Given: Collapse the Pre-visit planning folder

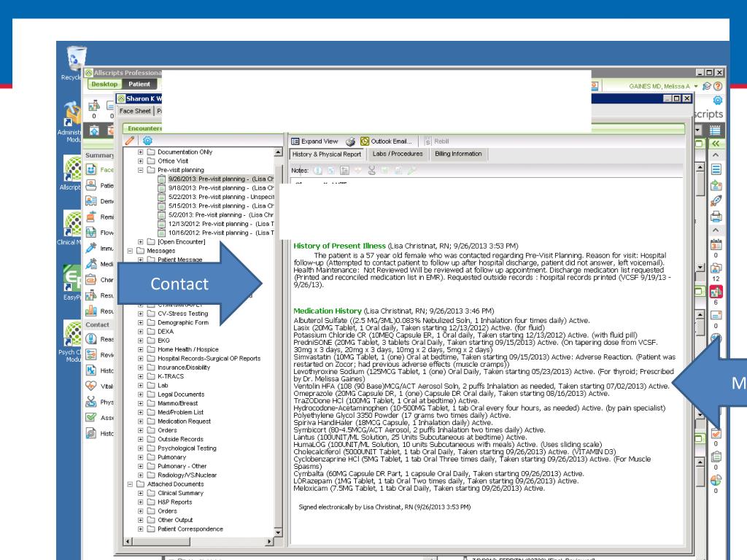Looking at the screenshot, I should (x=141, y=170).
